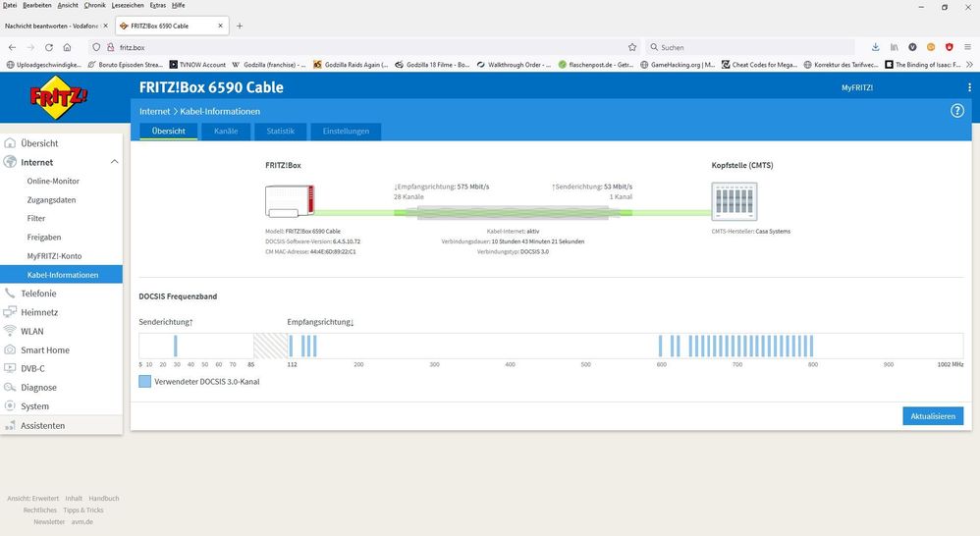
Task: Select the Übersicht tab
Action: 169,132
